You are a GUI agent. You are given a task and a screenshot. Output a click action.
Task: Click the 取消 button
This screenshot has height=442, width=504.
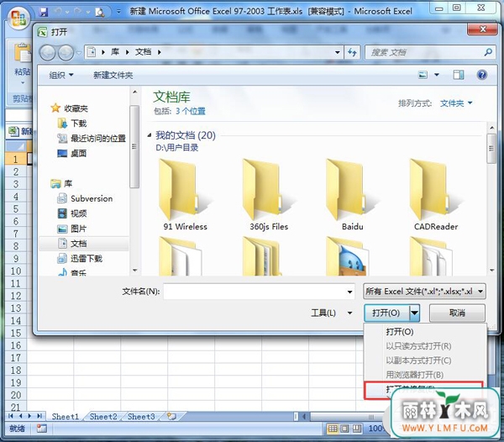click(457, 313)
